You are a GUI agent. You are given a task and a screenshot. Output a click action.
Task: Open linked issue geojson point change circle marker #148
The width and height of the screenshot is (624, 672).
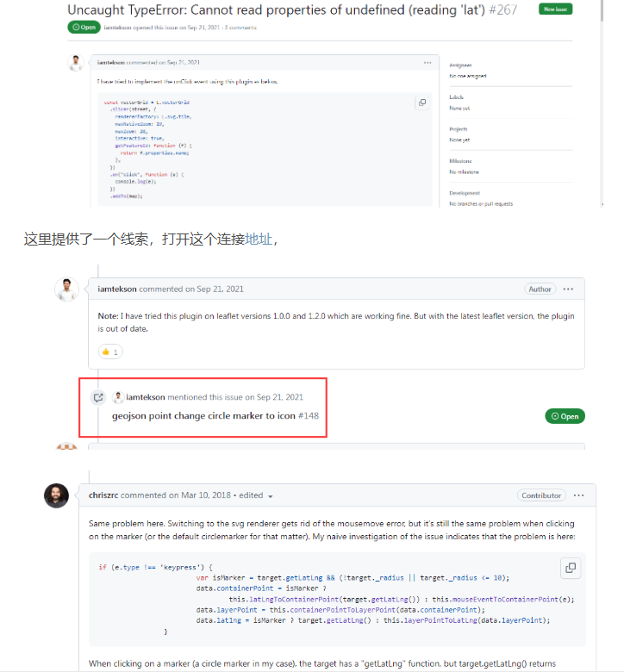[215, 416]
